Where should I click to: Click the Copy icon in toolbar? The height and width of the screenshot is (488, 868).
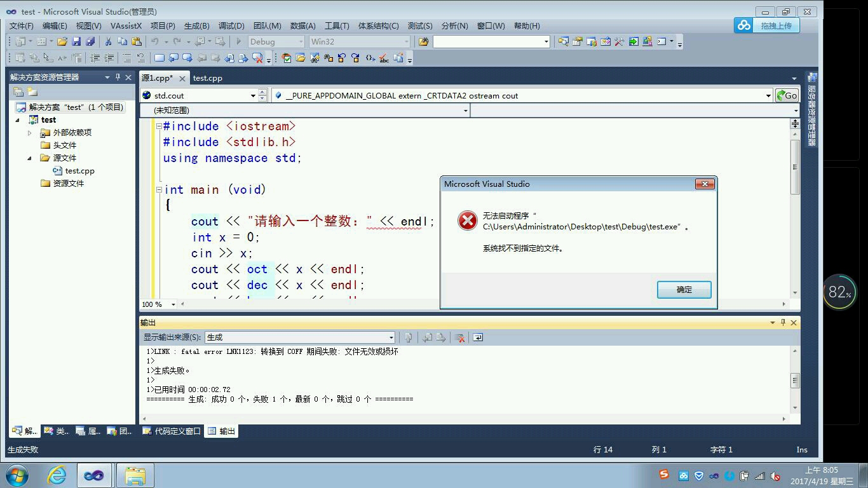tap(122, 41)
